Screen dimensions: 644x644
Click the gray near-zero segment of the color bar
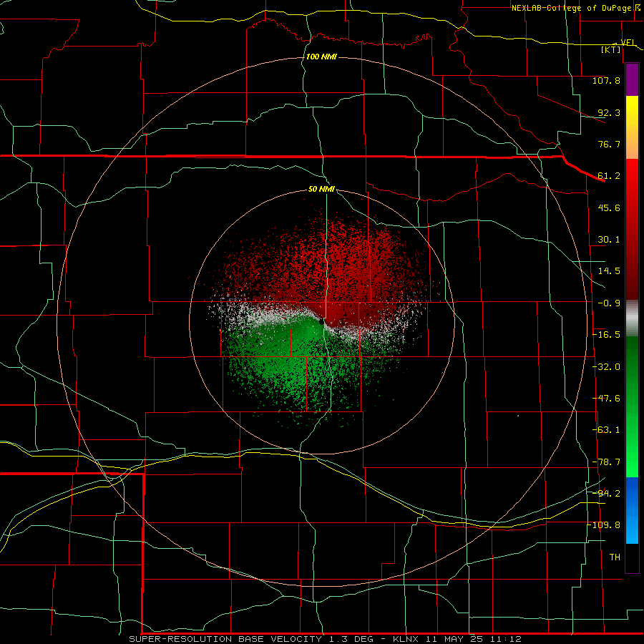[x=632, y=318]
